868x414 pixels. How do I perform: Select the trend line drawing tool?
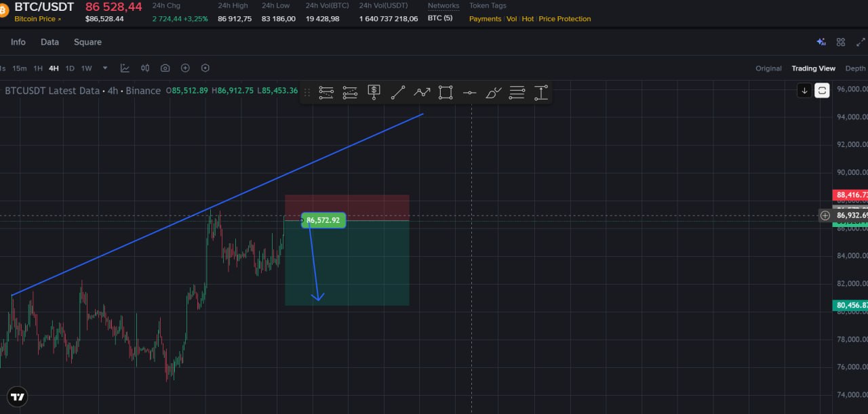pyautogui.click(x=398, y=93)
